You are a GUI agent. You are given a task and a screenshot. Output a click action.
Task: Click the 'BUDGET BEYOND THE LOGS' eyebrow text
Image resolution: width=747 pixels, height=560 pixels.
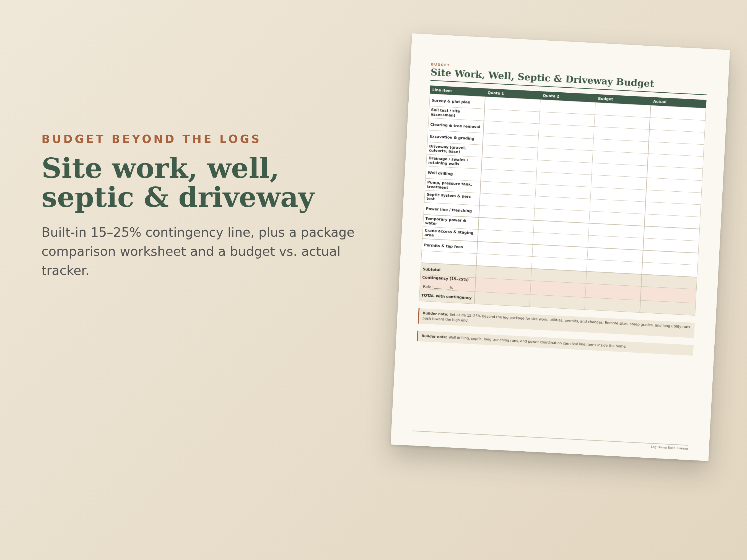151,139
